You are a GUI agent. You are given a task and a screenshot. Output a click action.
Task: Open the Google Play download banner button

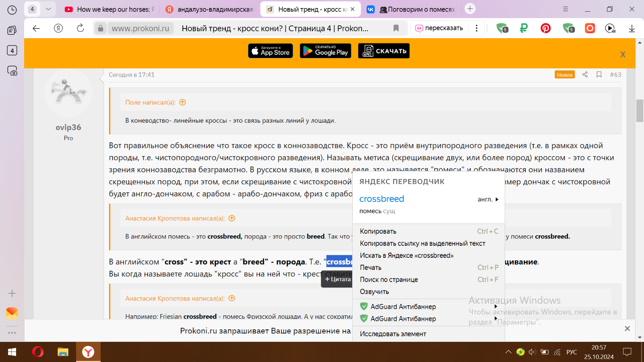pos(325,51)
